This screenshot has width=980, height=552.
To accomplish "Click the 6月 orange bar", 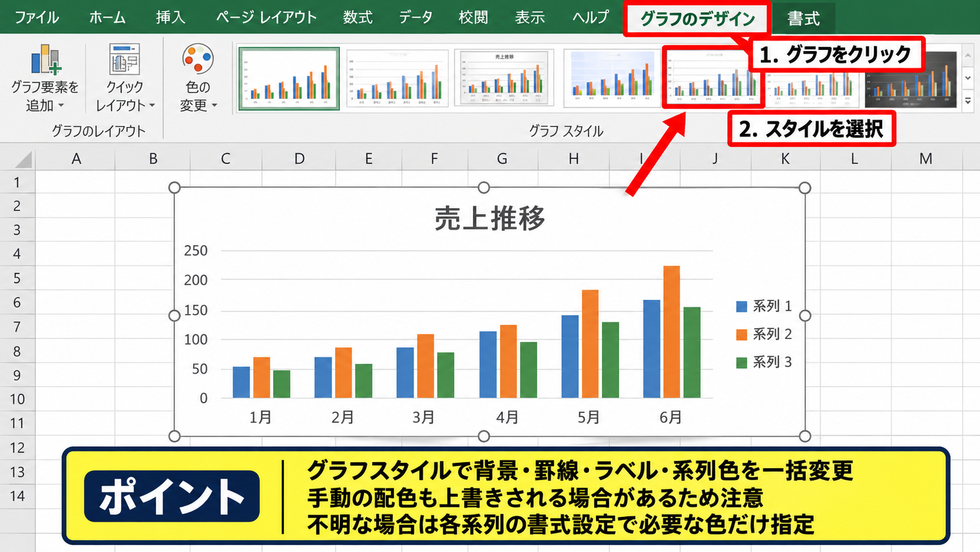I will click(x=672, y=332).
